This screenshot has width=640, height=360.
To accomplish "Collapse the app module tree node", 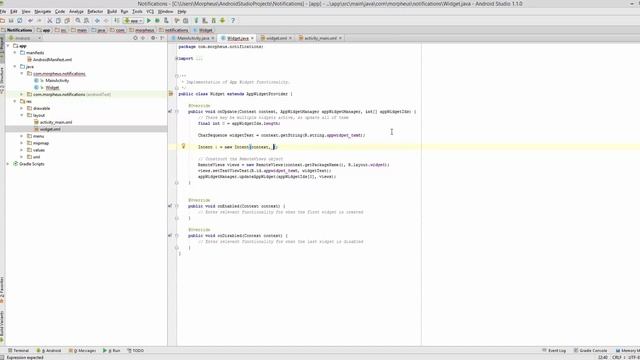I will pyautogui.click(x=8, y=46).
